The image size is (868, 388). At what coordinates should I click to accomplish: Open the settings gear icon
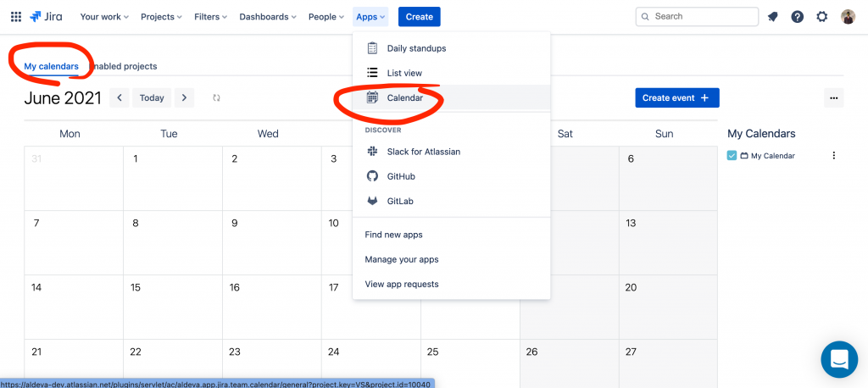coord(822,17)
